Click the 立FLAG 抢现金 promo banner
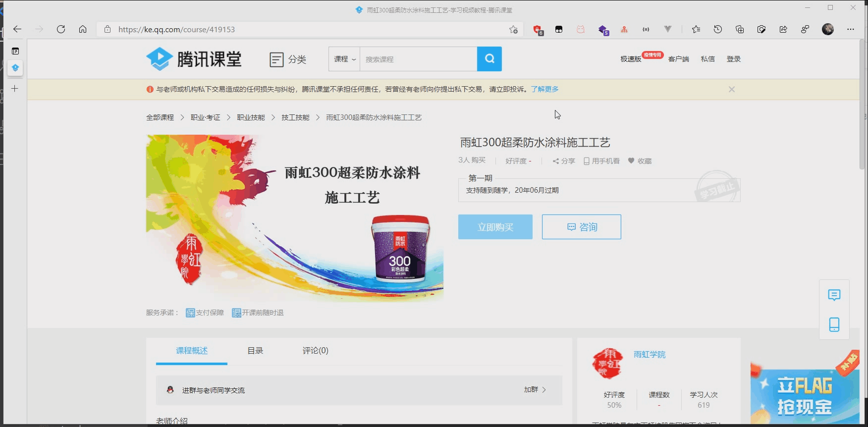868x427 pixels. (805, 388)
